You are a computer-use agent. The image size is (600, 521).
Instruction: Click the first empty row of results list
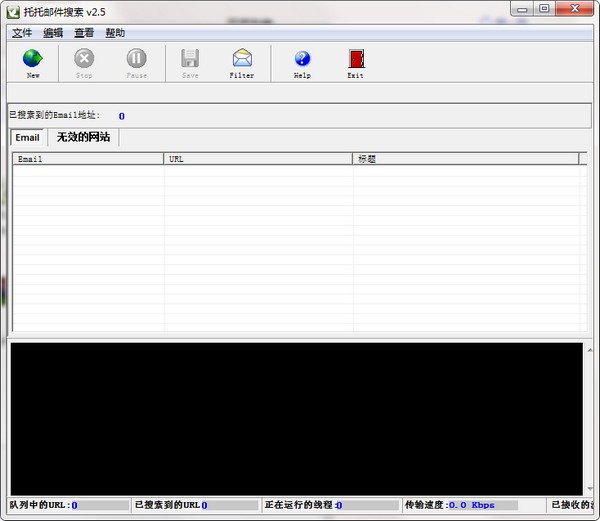[296, 172]
